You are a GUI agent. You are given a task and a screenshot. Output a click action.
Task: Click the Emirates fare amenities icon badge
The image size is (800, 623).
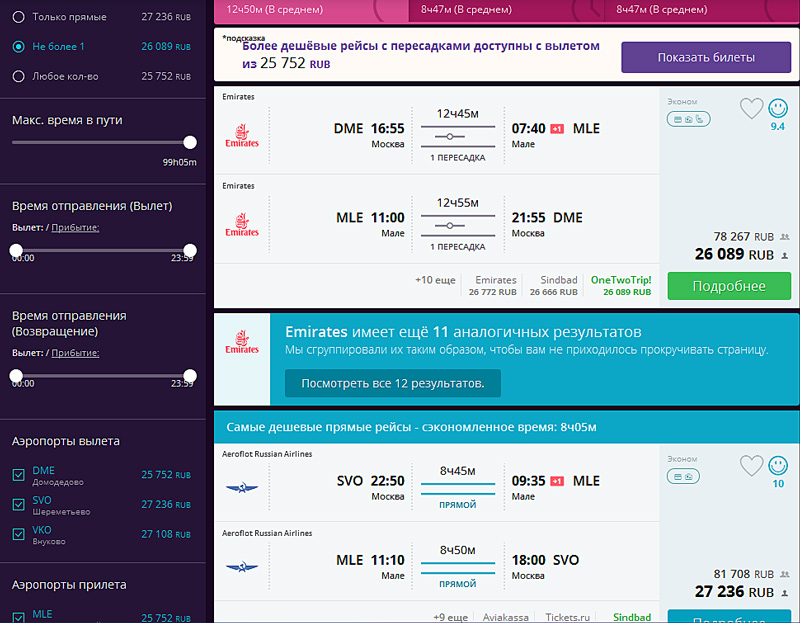[688, 119]
